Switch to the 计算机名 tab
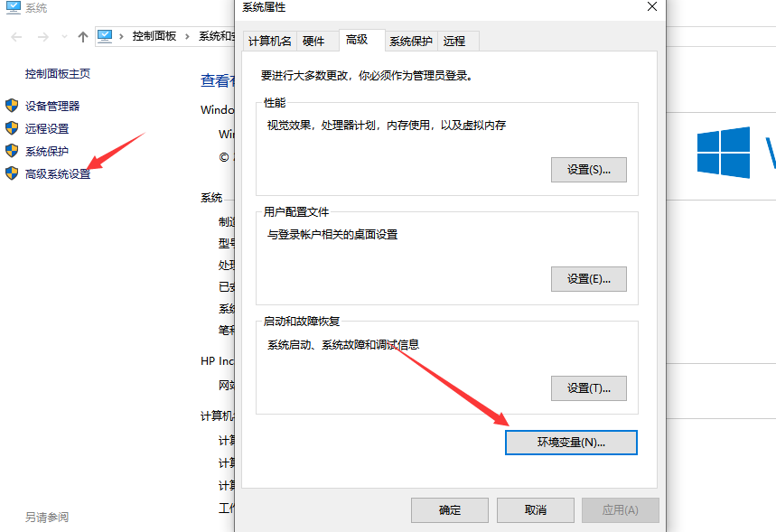The image size is (776, 532). 269,41
